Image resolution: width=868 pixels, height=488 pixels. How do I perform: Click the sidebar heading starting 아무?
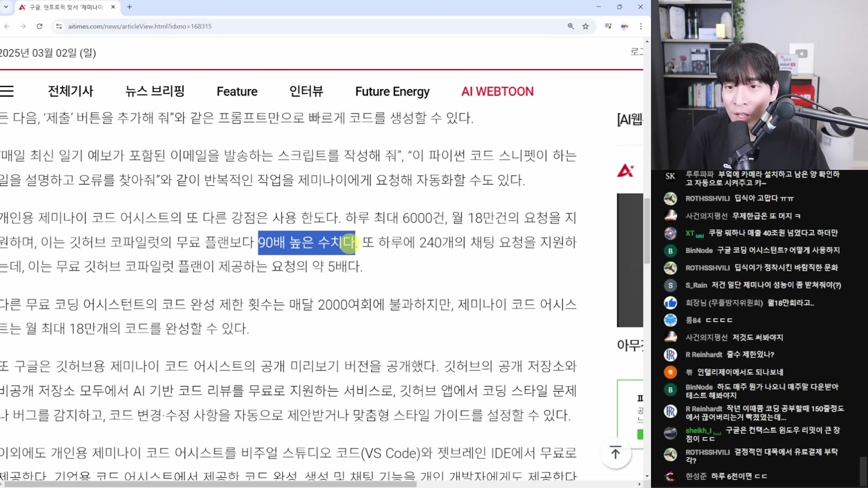(x=630, y=345)
